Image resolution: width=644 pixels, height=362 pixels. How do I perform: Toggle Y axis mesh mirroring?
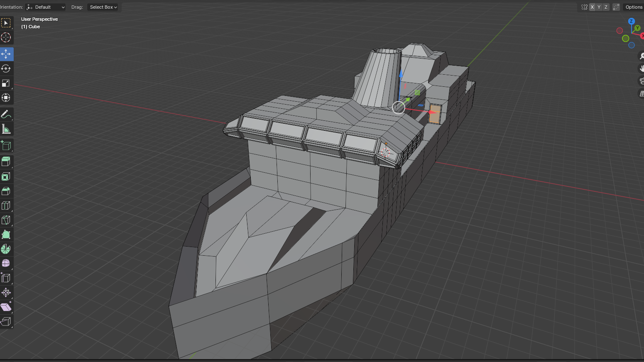[x=599, y=7]
